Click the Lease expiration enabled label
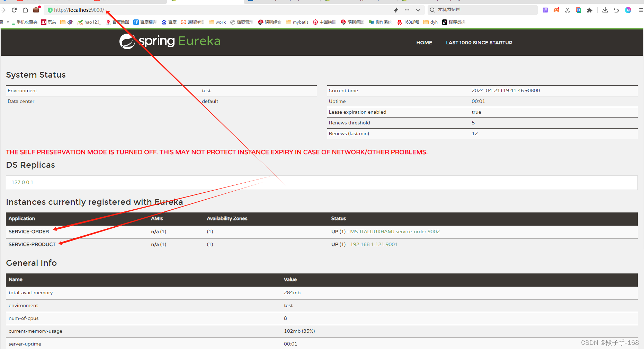Viewport: 644px width, 349px height. click(x=357, y=112)
